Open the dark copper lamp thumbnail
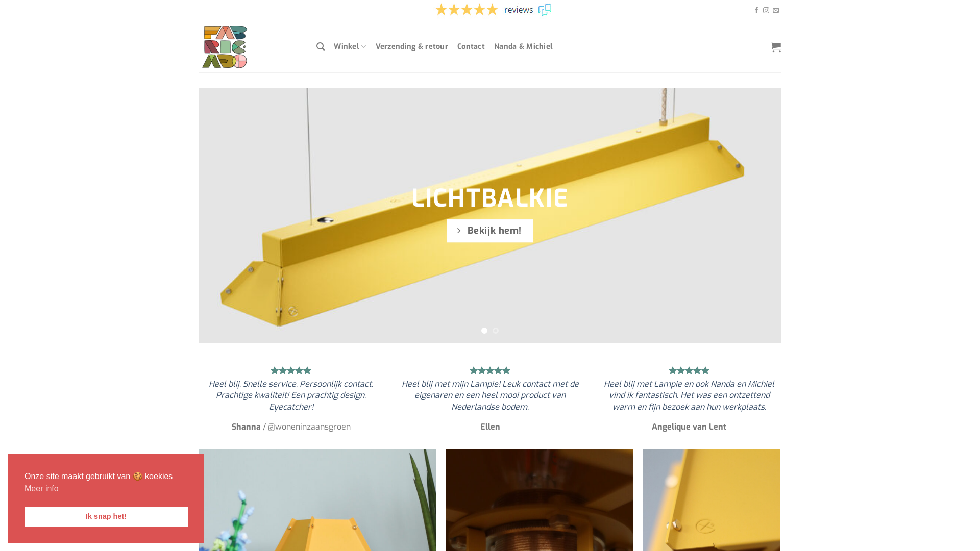The width and height of the screenshot is (980, 551). click(539, 500)
